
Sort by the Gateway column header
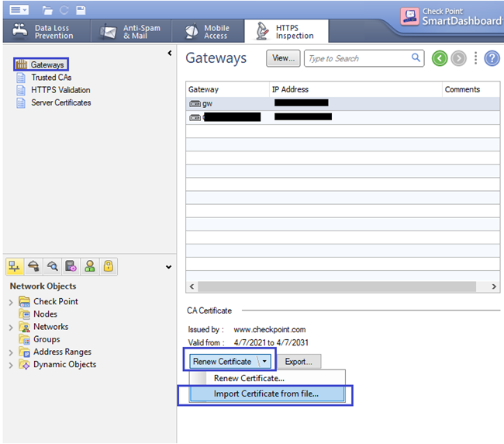tap(227, 89)
